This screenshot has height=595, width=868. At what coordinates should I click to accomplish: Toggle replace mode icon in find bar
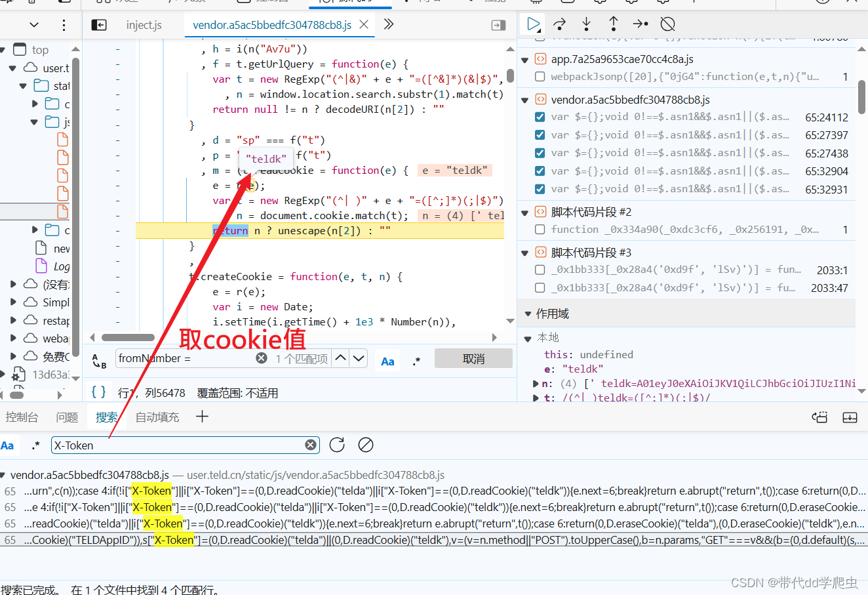[99, 361]
